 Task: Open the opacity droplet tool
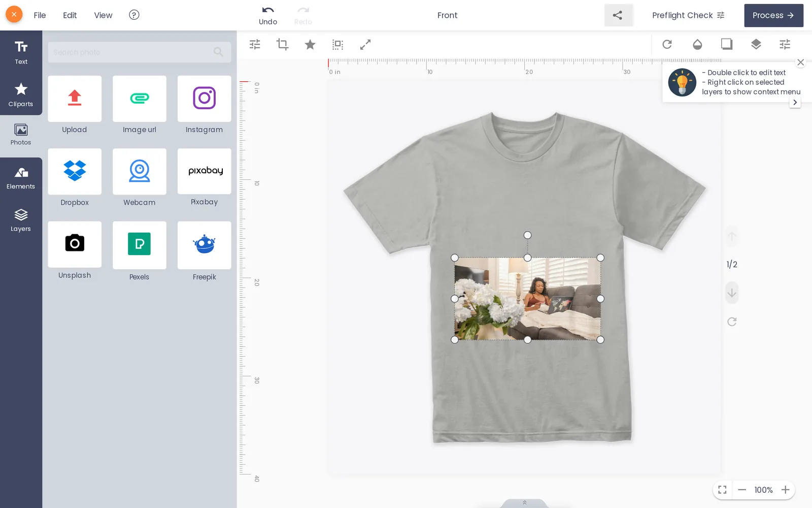pyautogui.click(x=697, y=44)
